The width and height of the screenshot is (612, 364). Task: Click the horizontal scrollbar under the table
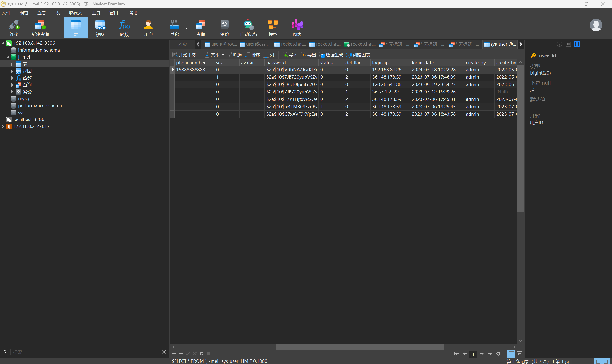click(x=360, y=347)
